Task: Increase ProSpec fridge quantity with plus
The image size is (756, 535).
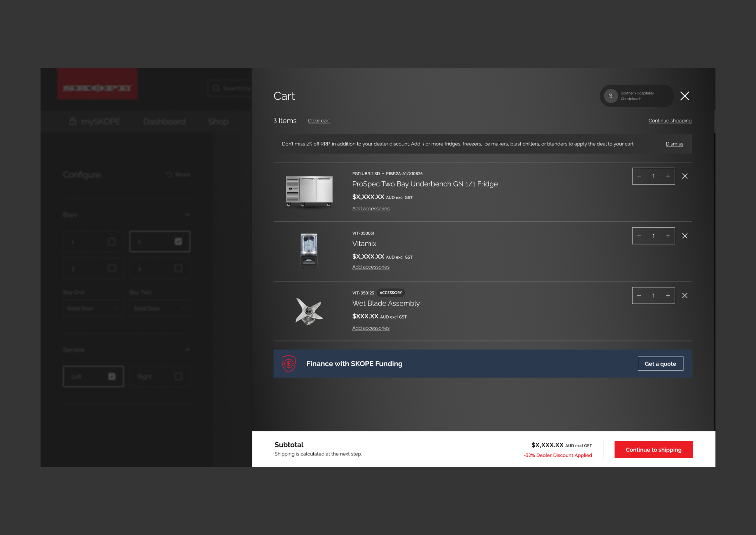Action: 667,176
